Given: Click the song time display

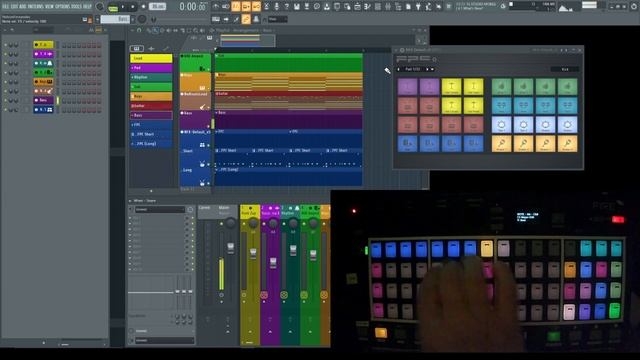Looking at the screenshot, I should click(193, 7).
